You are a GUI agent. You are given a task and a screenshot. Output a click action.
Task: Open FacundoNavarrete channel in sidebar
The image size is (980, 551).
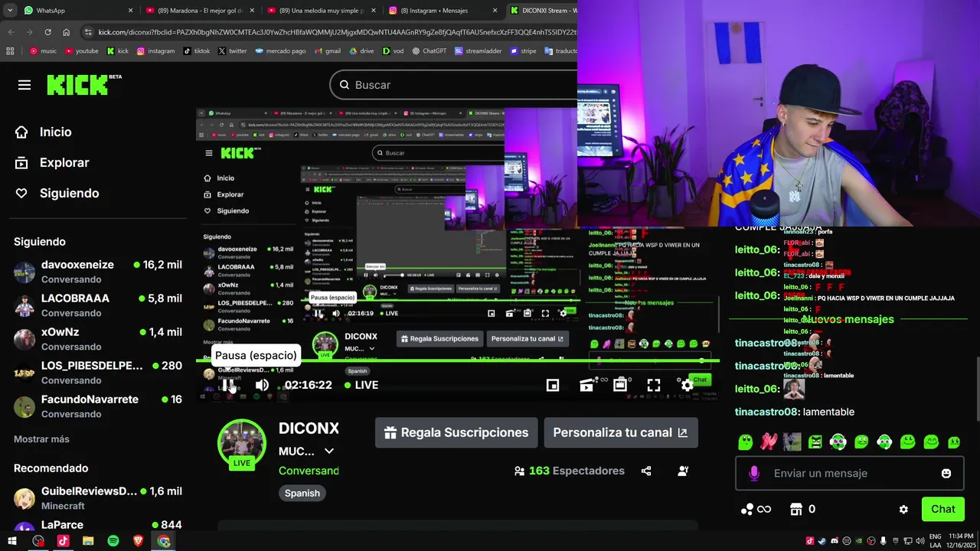coord(97,406)
